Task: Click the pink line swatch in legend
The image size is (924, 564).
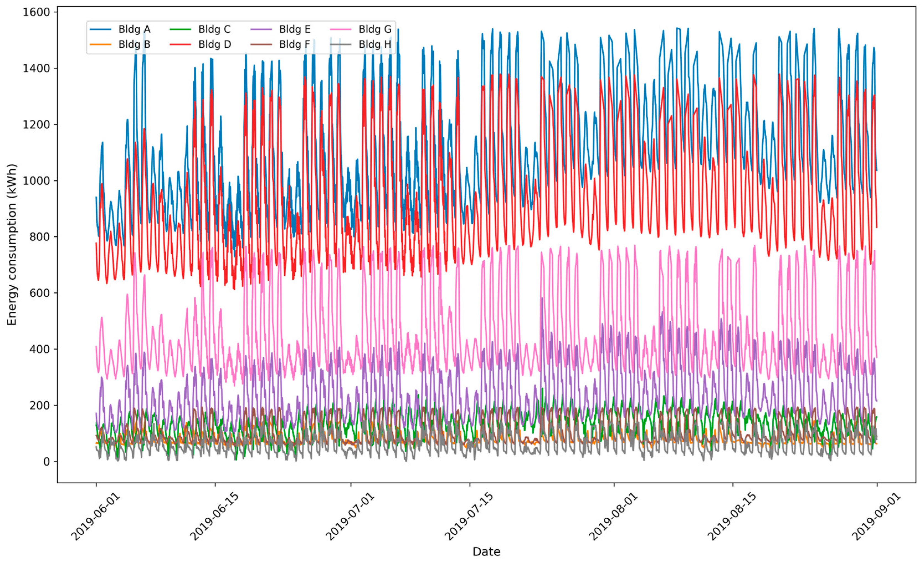Action: point(341,29)
